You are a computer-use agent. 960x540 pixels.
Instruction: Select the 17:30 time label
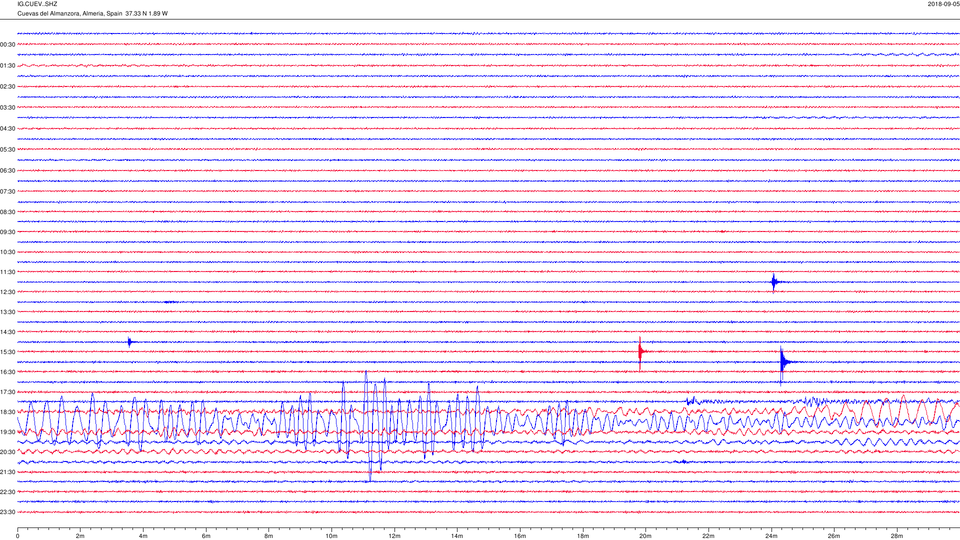(x=8, y=392)
